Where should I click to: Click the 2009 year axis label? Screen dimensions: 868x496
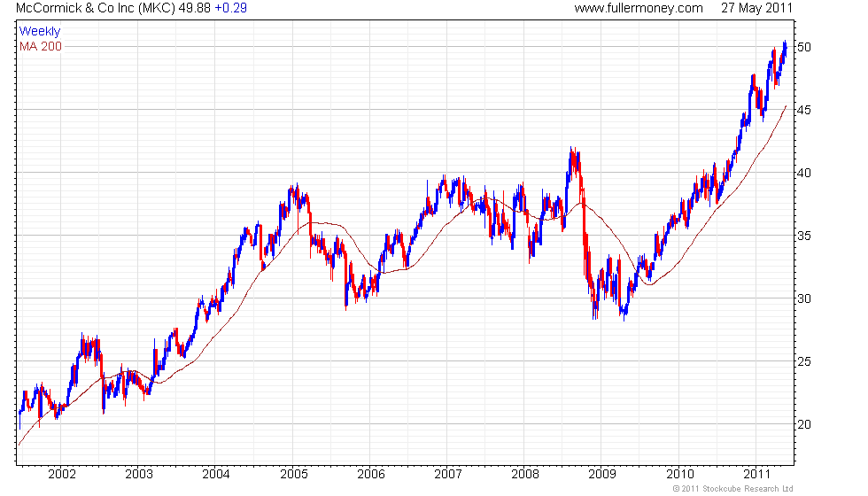[601, 475]
